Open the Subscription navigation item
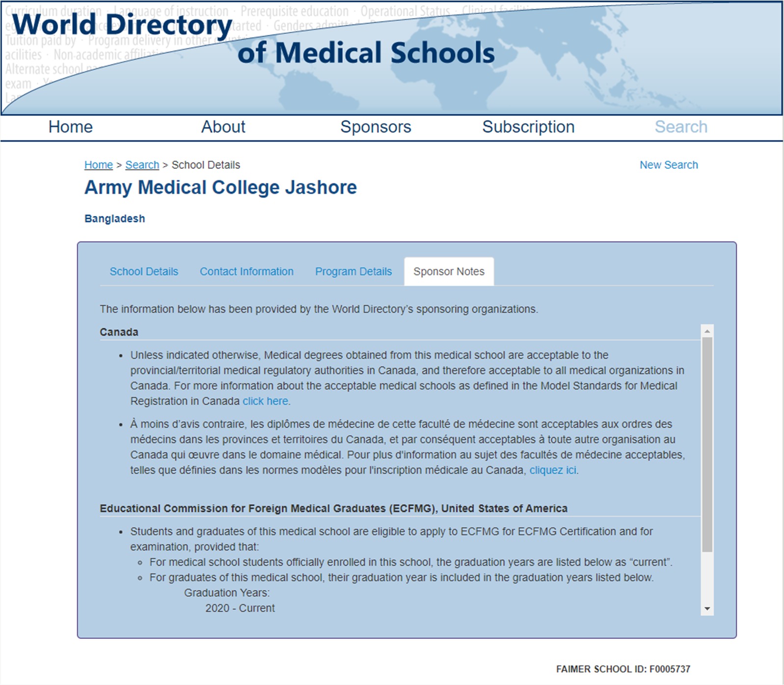The width and height of the screenshot is (784, 685). click(x=528, y=127)
